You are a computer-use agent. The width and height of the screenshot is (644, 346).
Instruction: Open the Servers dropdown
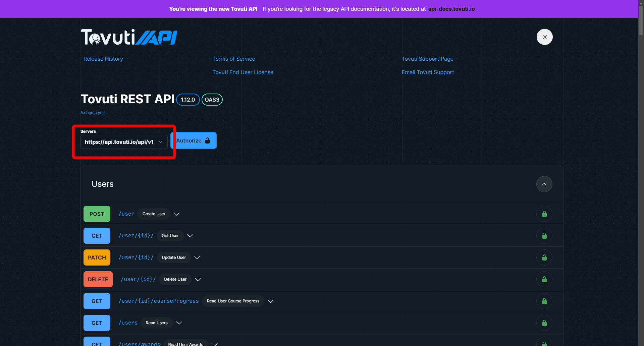[x=124, y=142]
